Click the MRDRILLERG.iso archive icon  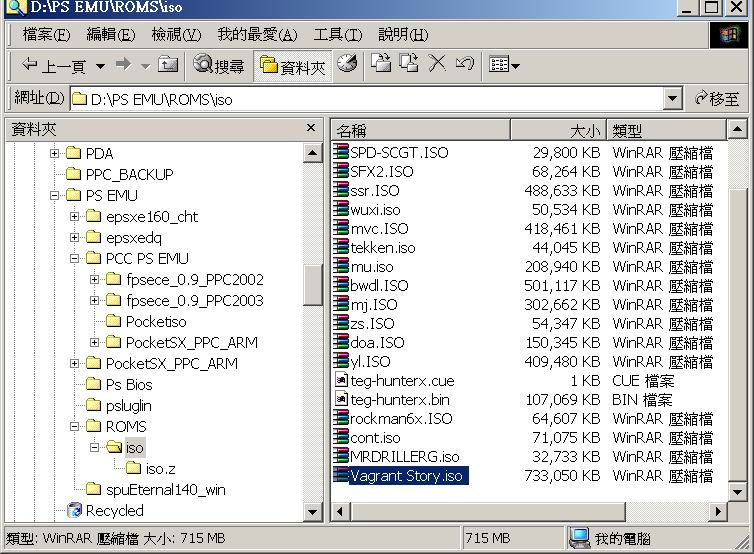pos(341,456)
